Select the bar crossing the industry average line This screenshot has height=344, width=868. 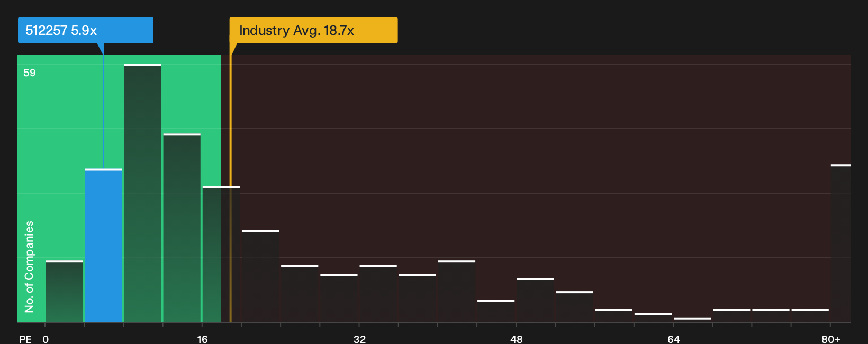221,254
